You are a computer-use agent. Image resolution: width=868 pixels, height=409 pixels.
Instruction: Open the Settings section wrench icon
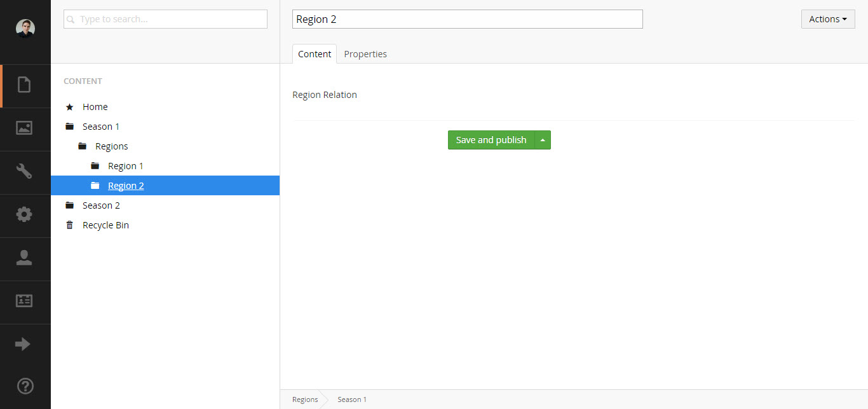coord(24,171)
